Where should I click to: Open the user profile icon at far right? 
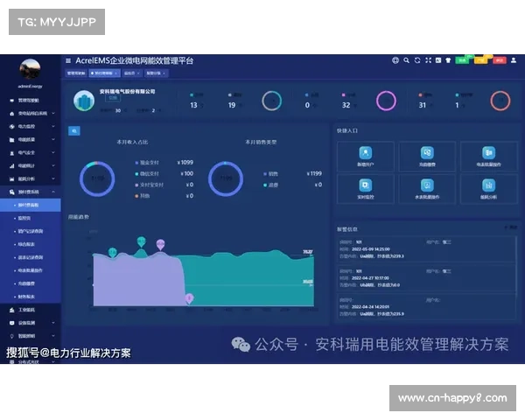point(514,60)
